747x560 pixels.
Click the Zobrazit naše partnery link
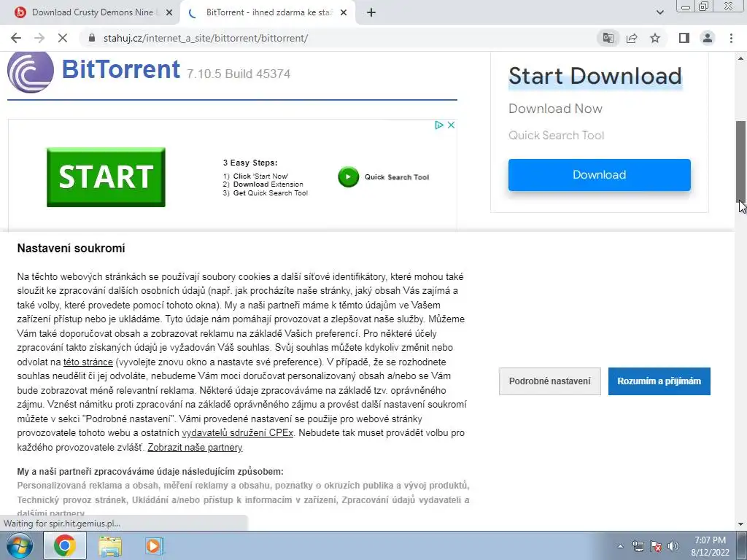[195, 447]
